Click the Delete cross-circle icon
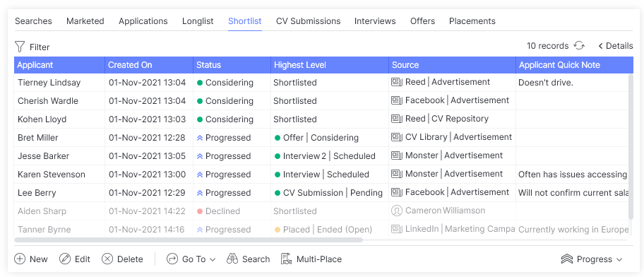The width and height of the screenshot is (644, 277). (107, 259)
